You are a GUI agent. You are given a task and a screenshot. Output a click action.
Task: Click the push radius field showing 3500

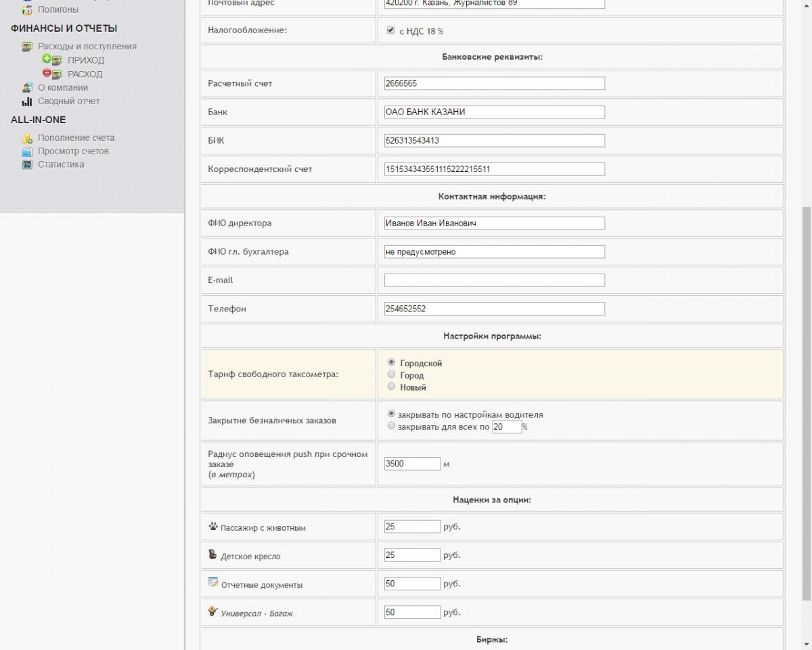click(412, 464)
